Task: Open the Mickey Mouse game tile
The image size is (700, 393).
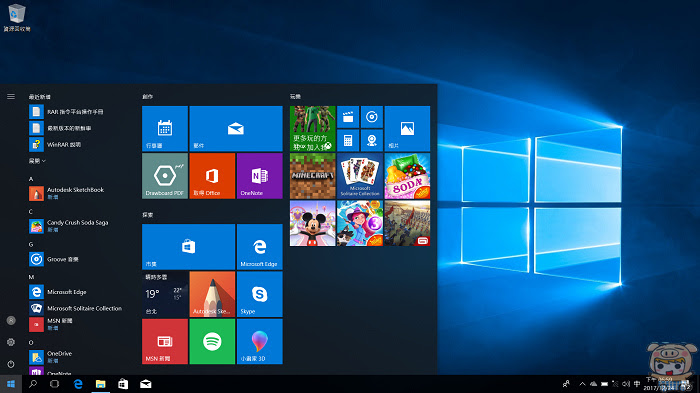Action: (x=312, y=223)
